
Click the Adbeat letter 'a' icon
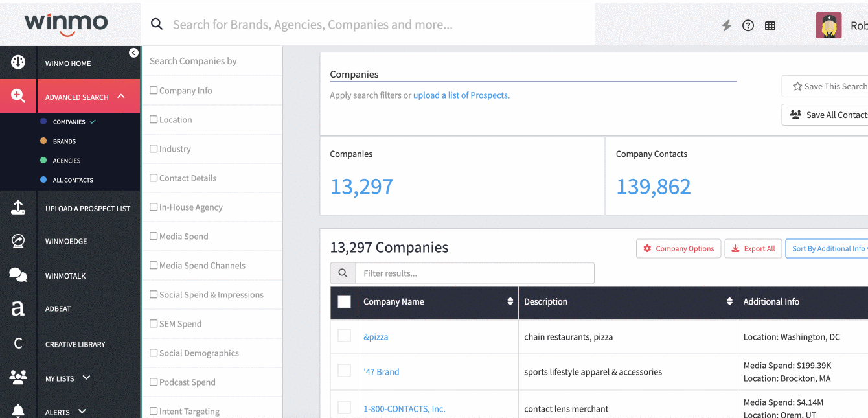(x=18, y=309)
